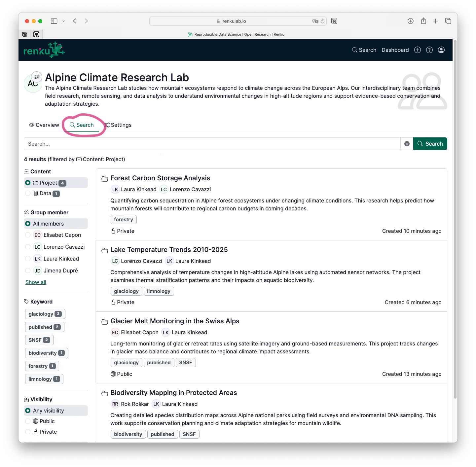The image size is (476, 467).
Task: Open the help question mark icon
Action: coord(429,50)
